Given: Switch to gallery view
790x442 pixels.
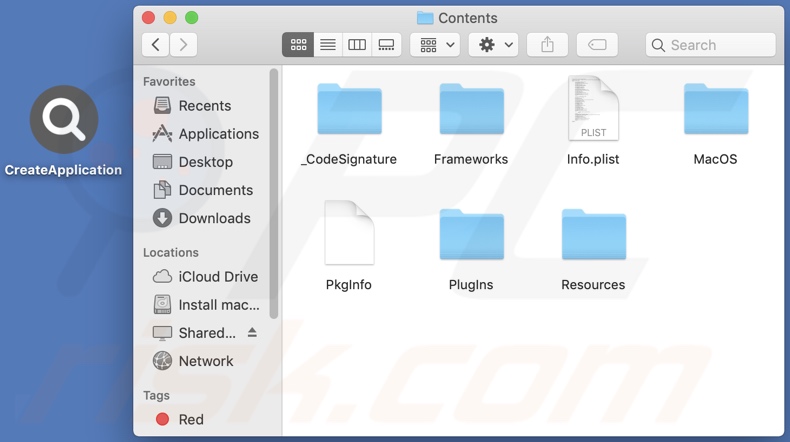Looking at the screenshot, I should point(386,45).
